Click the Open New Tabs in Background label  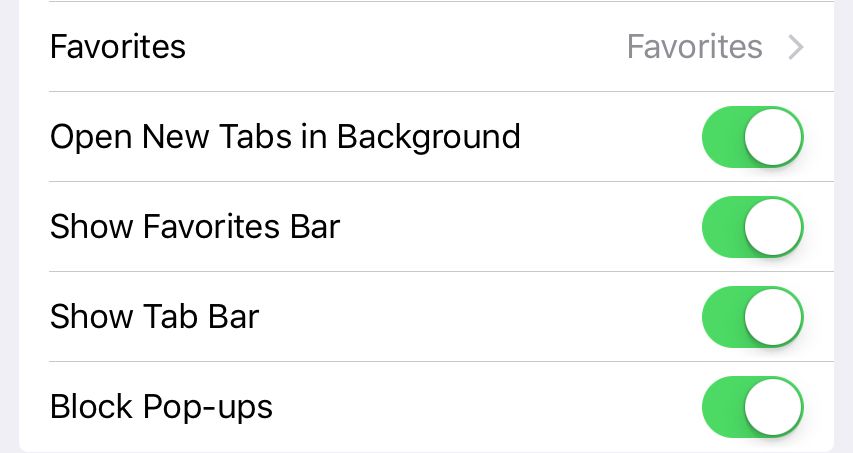point(285,137)
